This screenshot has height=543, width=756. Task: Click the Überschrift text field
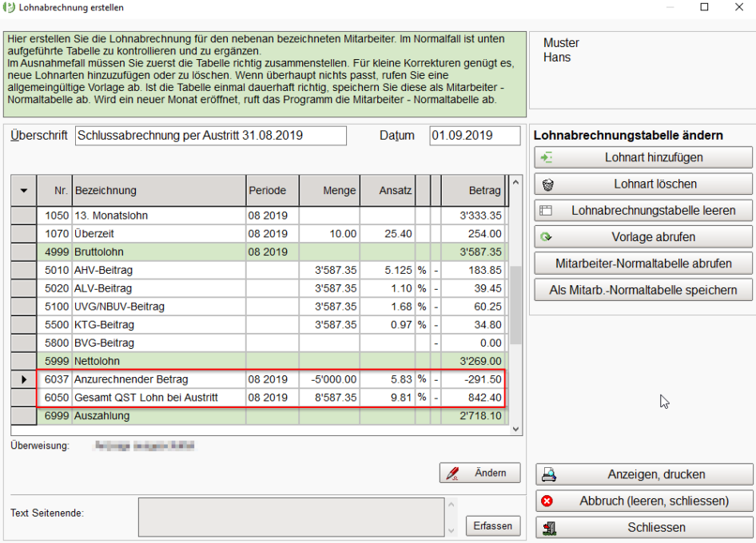[211, 136]
